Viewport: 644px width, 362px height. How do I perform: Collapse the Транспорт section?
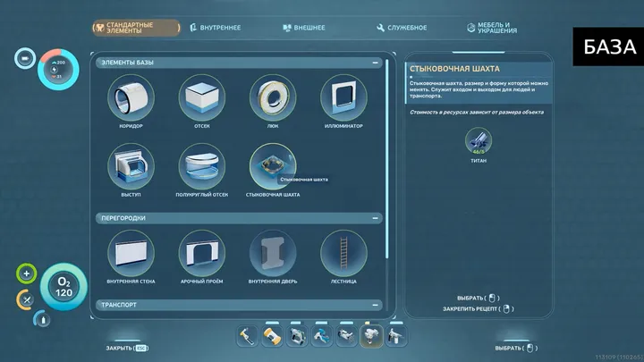pyautogui.click(x=375, y=305)
